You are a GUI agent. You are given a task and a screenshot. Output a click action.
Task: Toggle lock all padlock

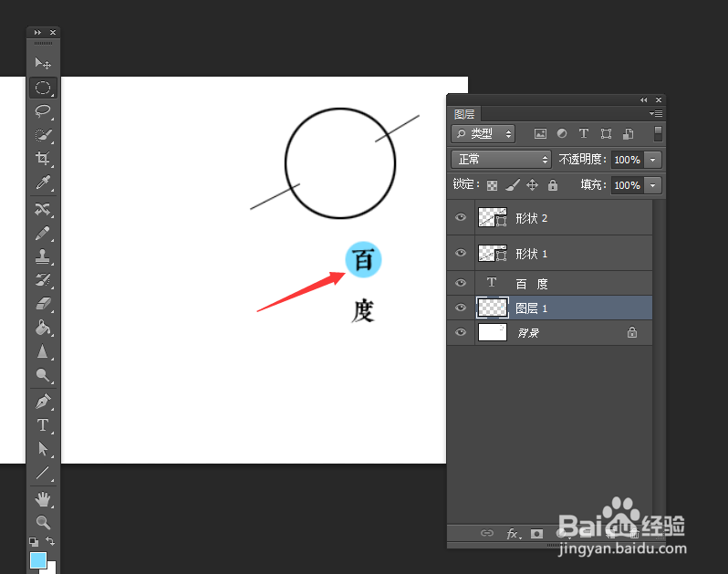[553, 185]
